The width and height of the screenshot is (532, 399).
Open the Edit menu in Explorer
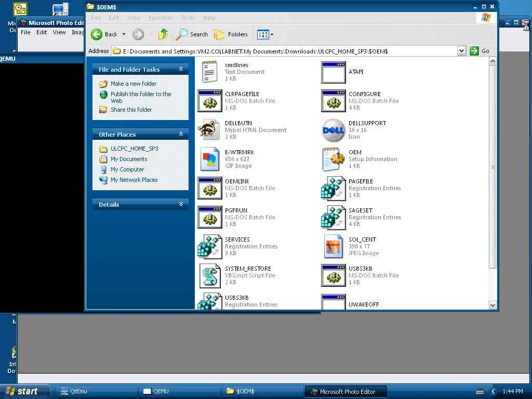(x=114, y=18)
